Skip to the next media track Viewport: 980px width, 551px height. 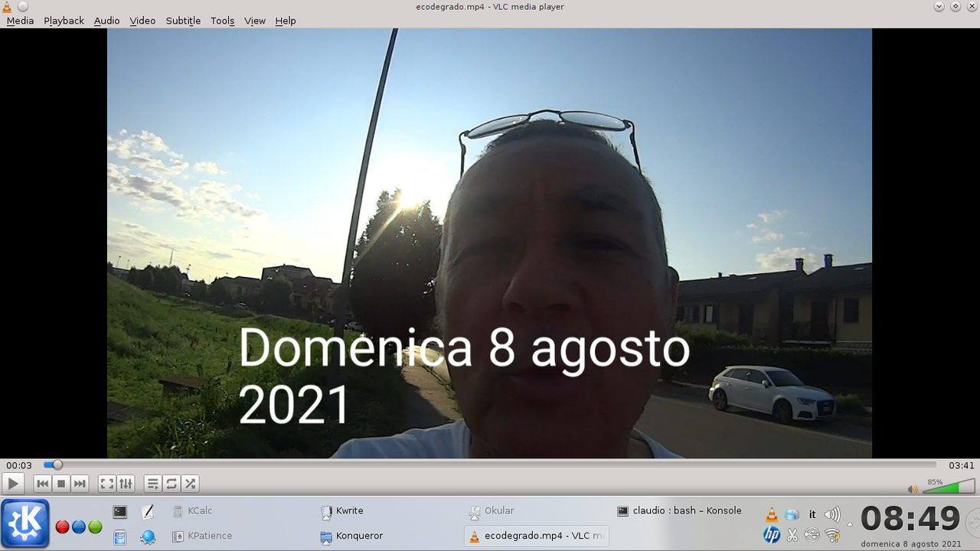pyautogui.click(x=80, y=484)
